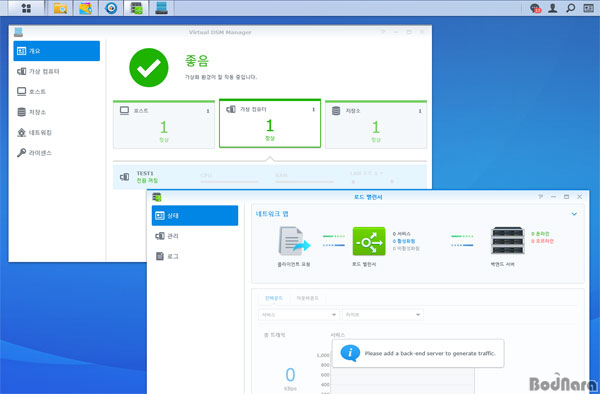Select the TEST1 virtual machine row
This screenshot has width=600, height=394.
click(270, 177)
